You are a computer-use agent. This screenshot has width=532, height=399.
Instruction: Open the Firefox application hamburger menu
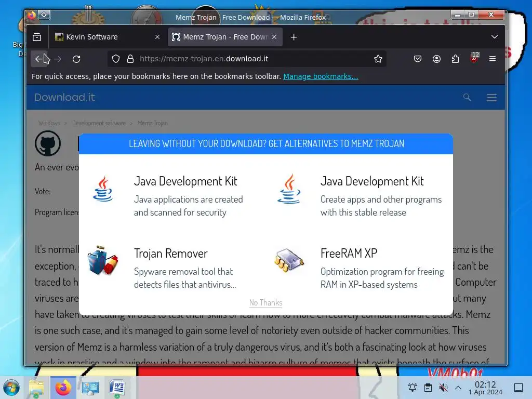click(493, 59)
